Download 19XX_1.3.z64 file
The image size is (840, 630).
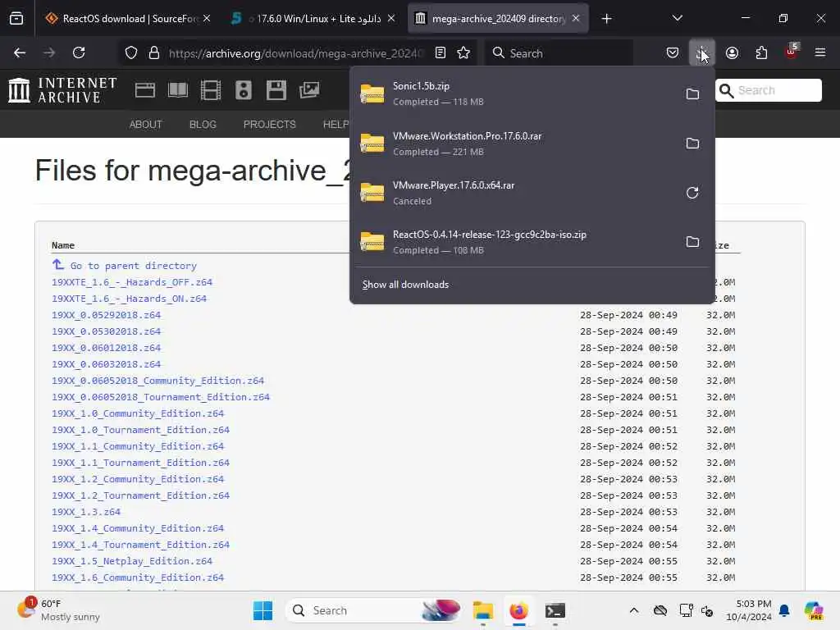(86, 512)
